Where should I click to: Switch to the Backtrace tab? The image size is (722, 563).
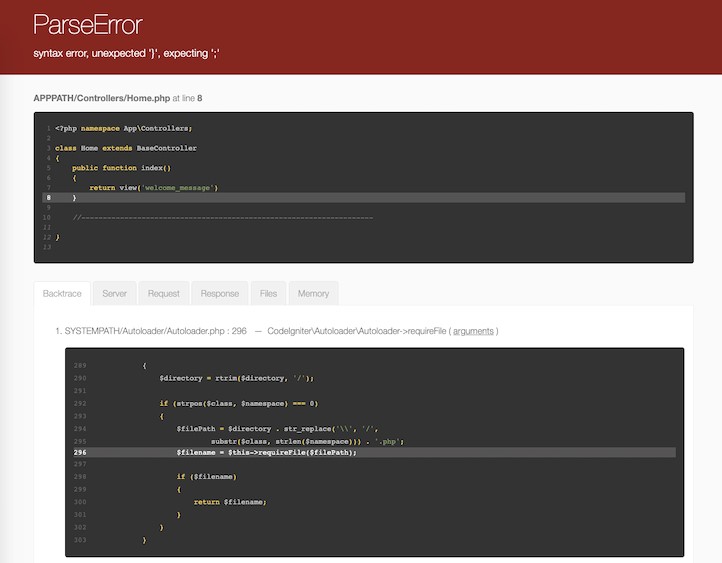point(63,293)
